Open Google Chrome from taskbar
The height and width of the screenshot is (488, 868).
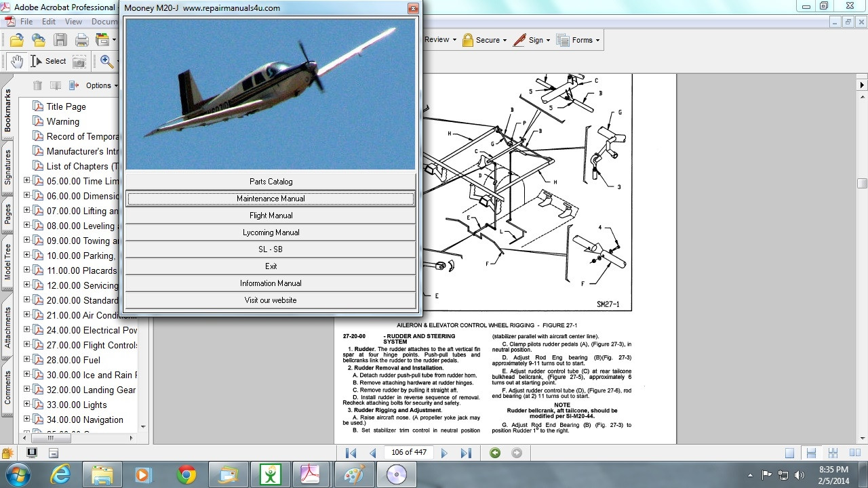coord(186,474)
